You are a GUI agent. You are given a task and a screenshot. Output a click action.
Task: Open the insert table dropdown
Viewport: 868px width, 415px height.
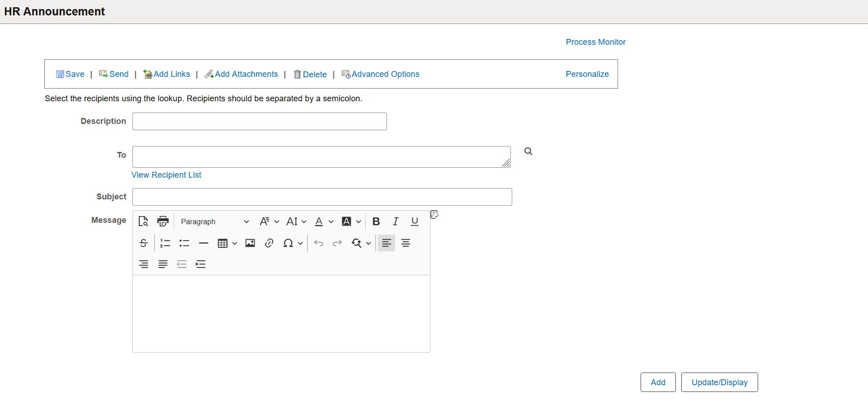pyautogui.click(x=227, y=243)
